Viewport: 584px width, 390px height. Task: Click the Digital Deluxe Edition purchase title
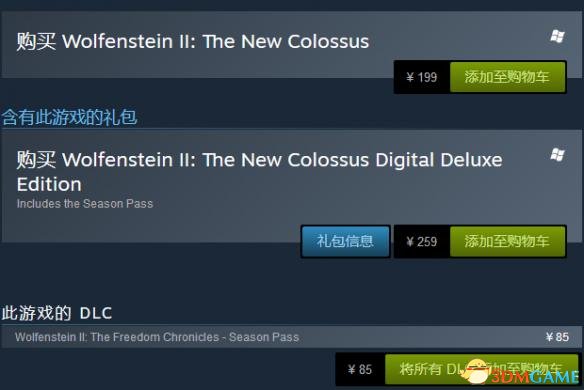(x=259, y=172)
